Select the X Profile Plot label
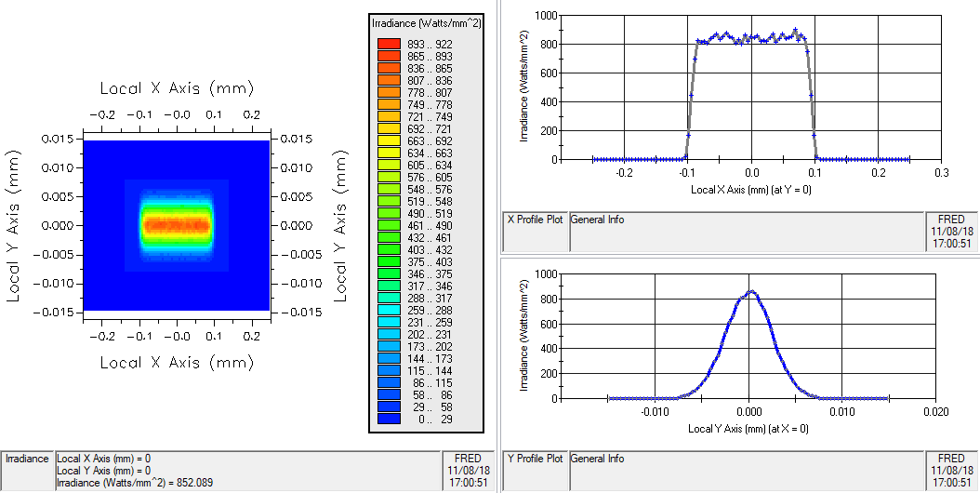The height and width of the screenshot is (493, 980). [x=535, y=220]
